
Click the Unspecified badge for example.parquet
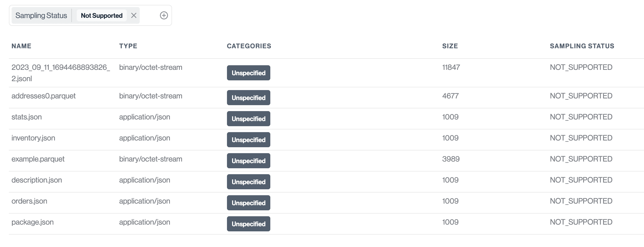coord(248,161)
